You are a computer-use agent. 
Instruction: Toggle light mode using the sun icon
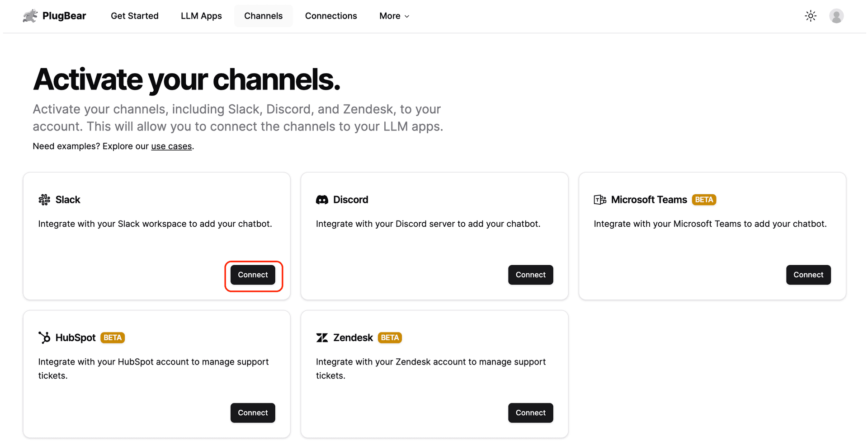tap(811, 16)
